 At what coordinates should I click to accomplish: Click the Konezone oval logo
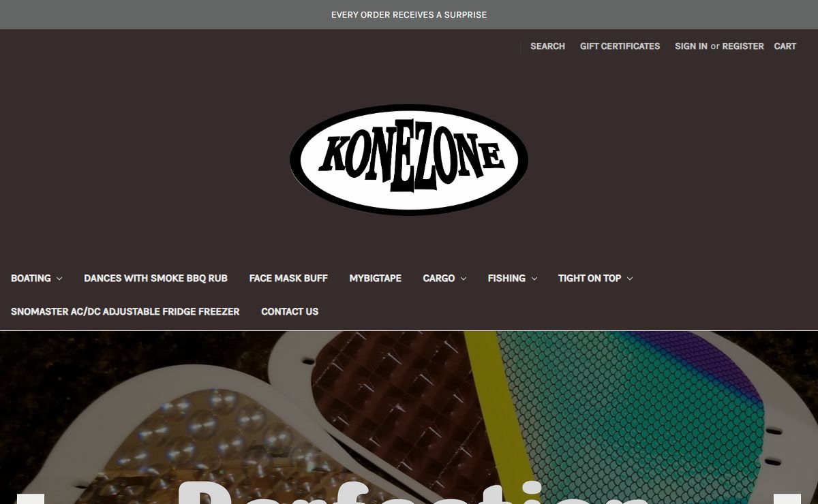coord(409,160)
